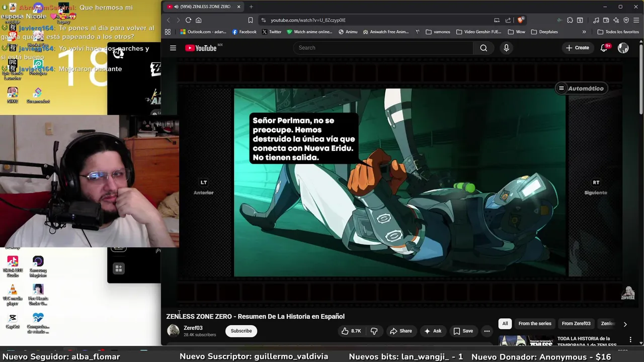This screenshot has width=644, height=362.
Task: Open the Brave Shields lion icon
Action: [520, 20]
